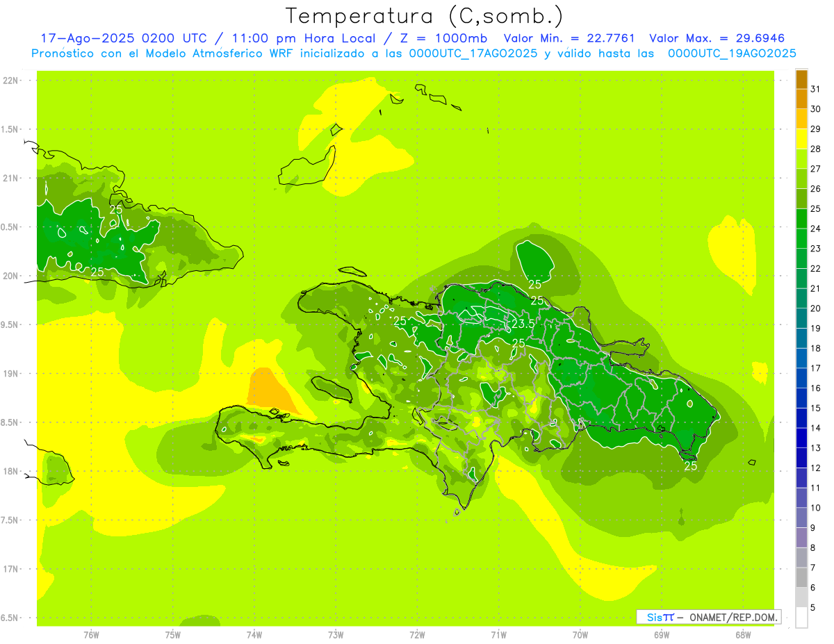This screenshot has height=644, width=834.
Task: Click the "76W" longitude label
Action: tap(91, 635)
